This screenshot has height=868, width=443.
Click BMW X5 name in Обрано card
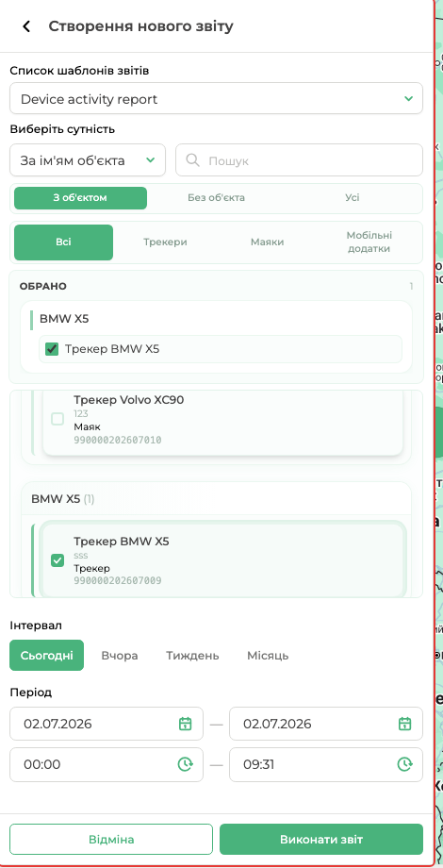[x=64, y=319]
